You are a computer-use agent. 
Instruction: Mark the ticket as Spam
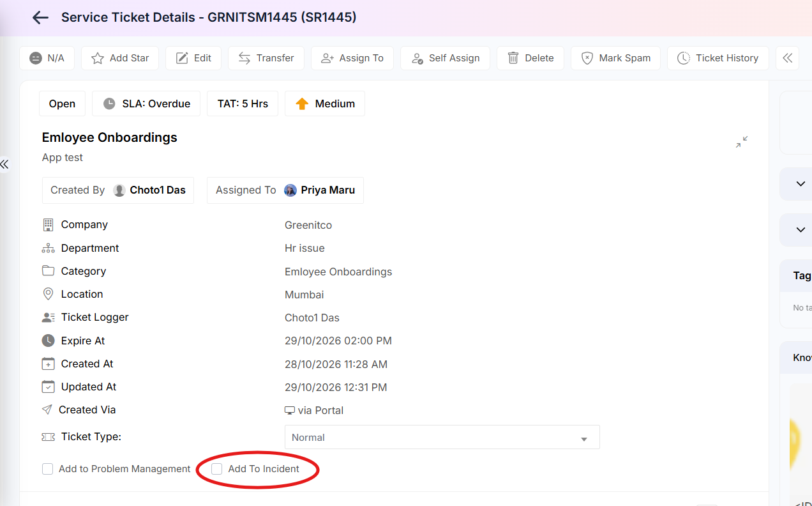coord(615,58)
